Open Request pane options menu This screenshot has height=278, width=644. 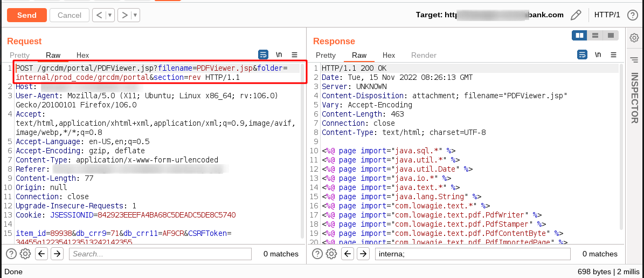294,55
